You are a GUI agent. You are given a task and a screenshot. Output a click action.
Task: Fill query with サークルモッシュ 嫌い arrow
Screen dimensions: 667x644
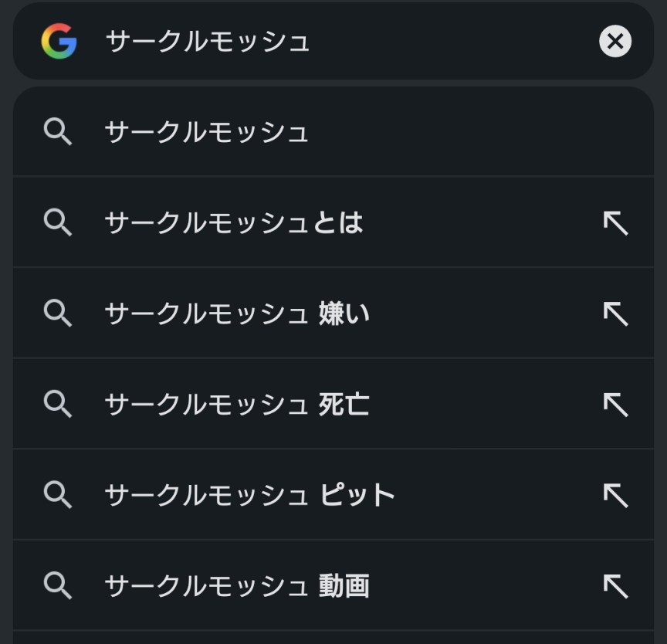pos(615,314)
